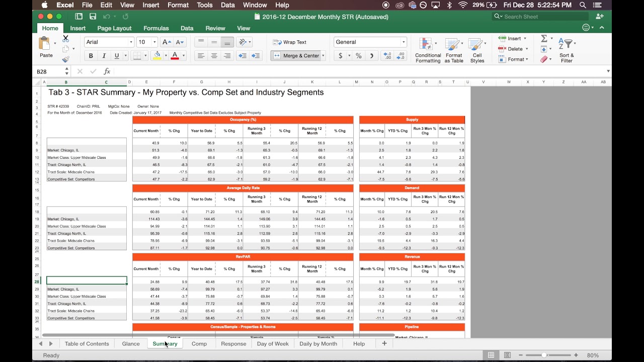Toggle Wrap Text
Screen dimensions: 644x362
290,42
